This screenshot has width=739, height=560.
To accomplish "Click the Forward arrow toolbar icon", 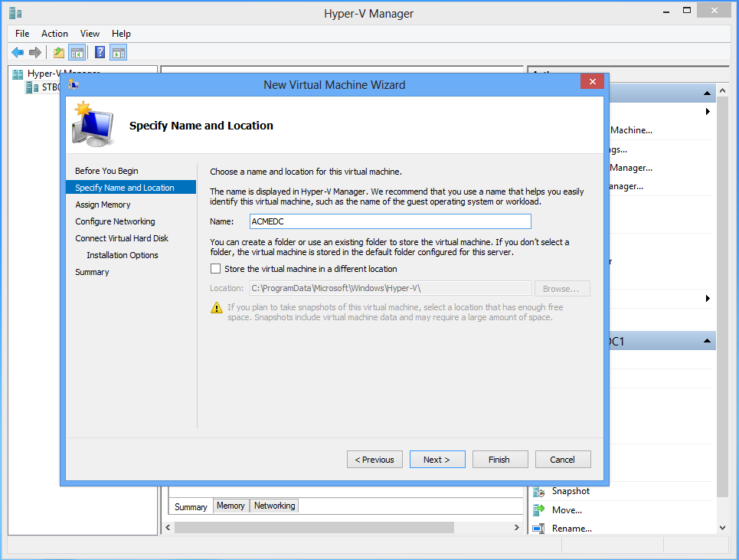I will [x=35, y=52].
